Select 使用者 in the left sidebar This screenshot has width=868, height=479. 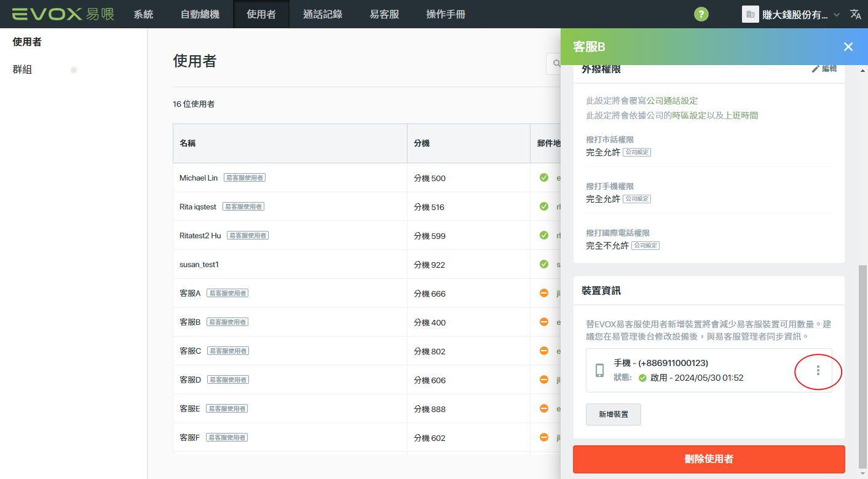tap(27, 42)
